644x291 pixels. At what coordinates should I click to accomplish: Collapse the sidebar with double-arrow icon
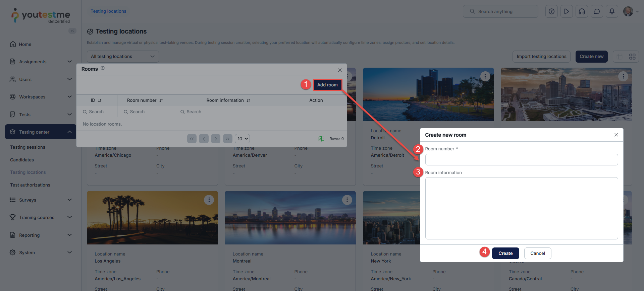(x=72, y=31)
